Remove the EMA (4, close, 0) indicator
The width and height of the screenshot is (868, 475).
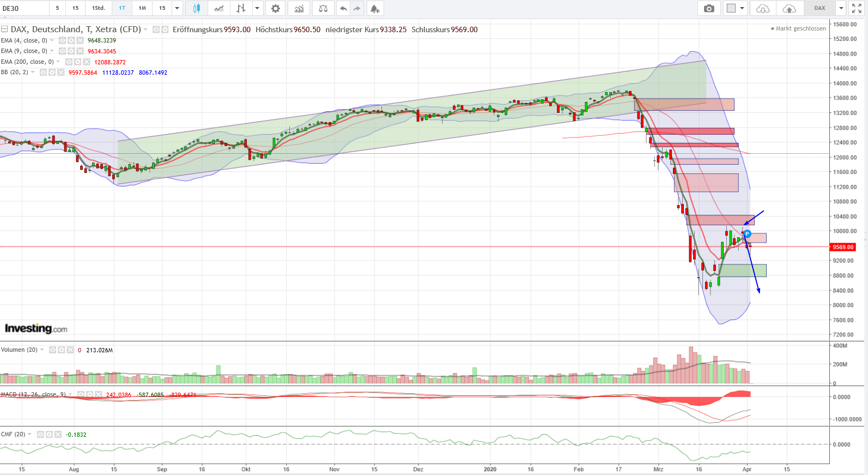[x=80, y=40]
